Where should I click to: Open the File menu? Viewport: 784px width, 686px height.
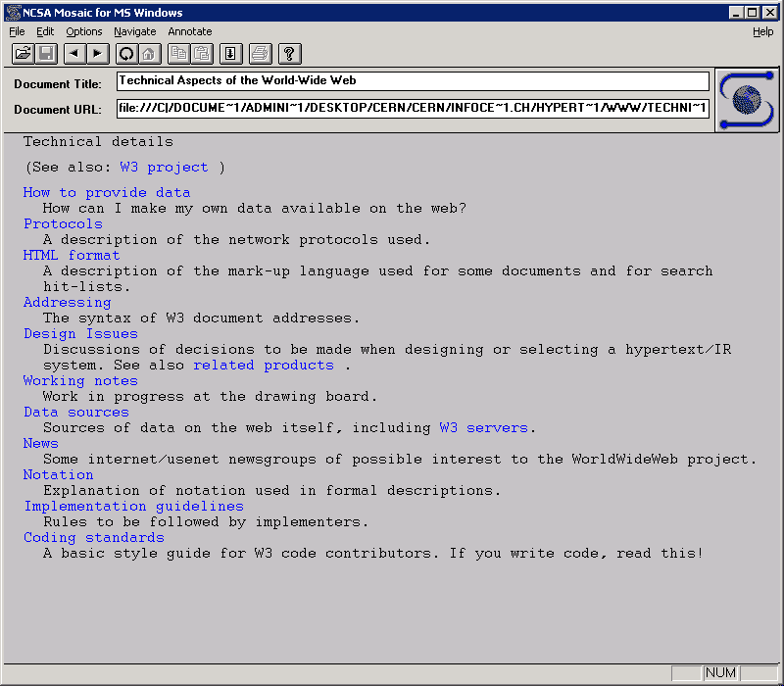[x=17, y=31]
